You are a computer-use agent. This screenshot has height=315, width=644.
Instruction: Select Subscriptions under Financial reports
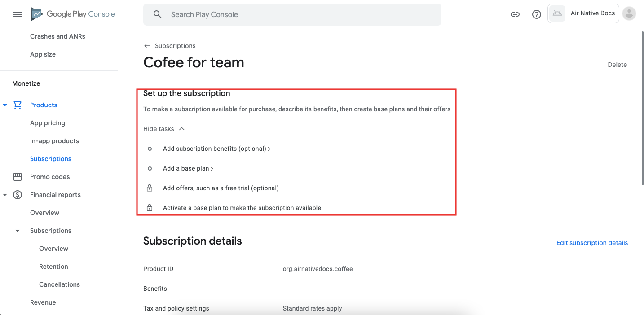51,231
